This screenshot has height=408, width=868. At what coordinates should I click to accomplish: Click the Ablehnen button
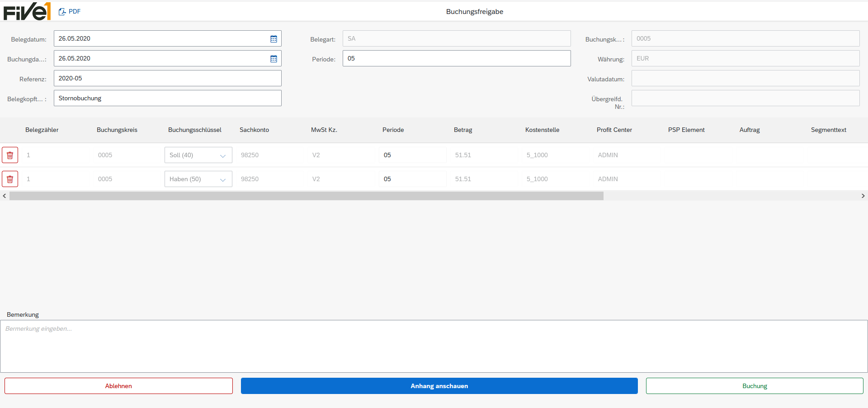[118, 386]
